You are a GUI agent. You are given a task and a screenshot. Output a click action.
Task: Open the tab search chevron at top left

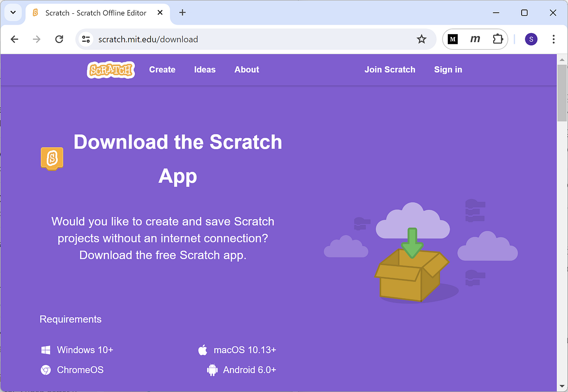click(x=13, y=13)
